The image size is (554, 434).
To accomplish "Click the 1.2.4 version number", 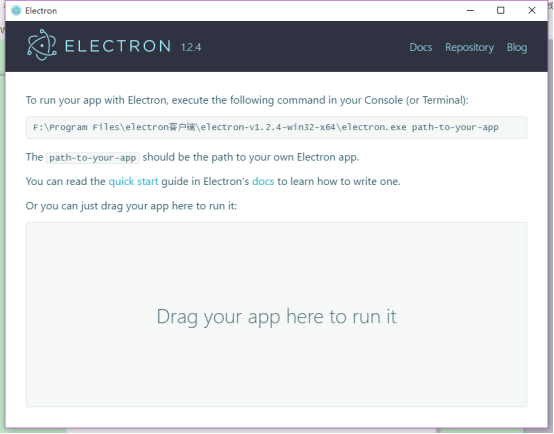I will click(x=191, y=47).
